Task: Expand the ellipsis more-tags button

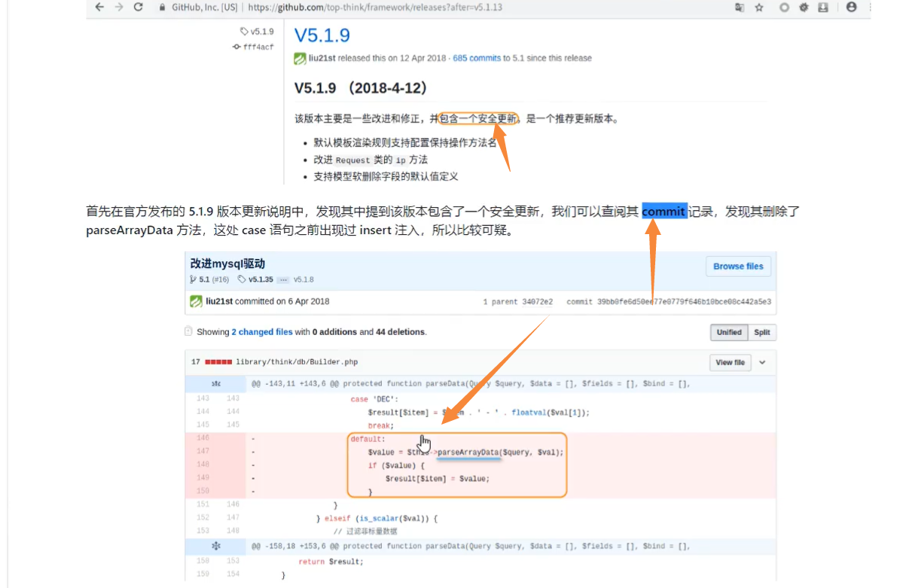Action: click(283, 279)
